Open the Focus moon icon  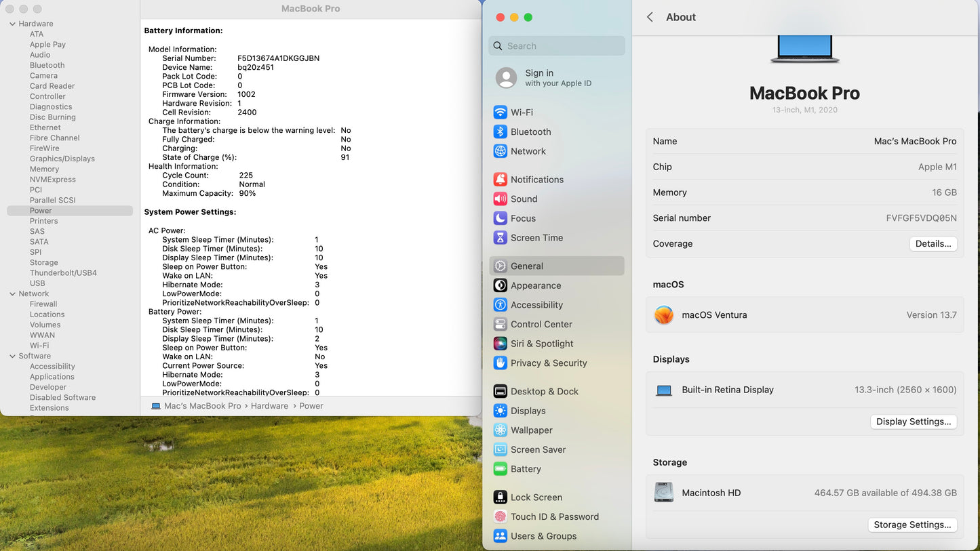(500, 218)
